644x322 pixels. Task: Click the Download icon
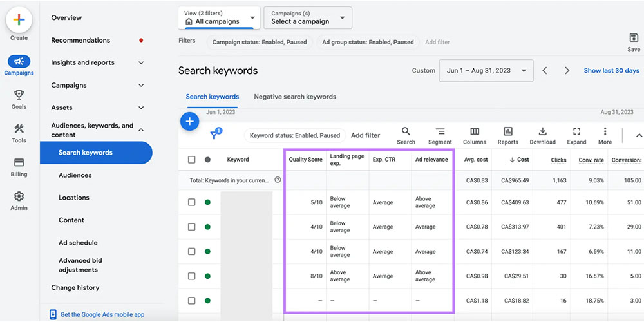pyautogui.click(x=542, y=131)
